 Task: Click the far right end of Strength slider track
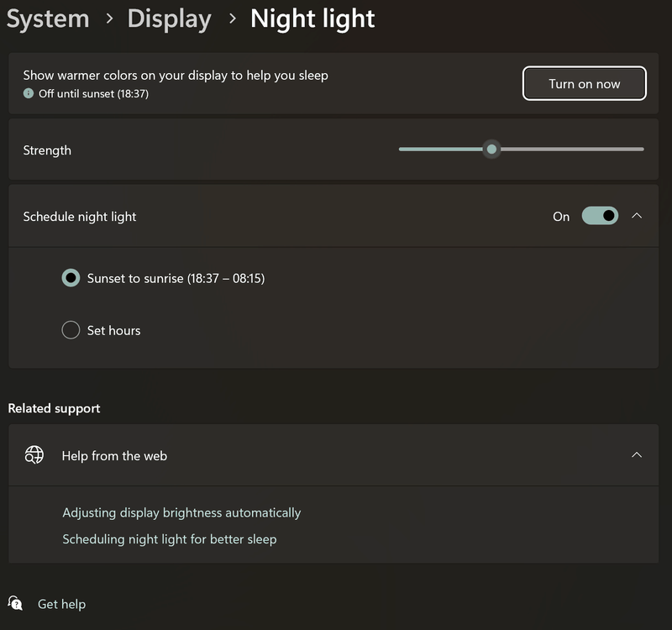(642, 150)
